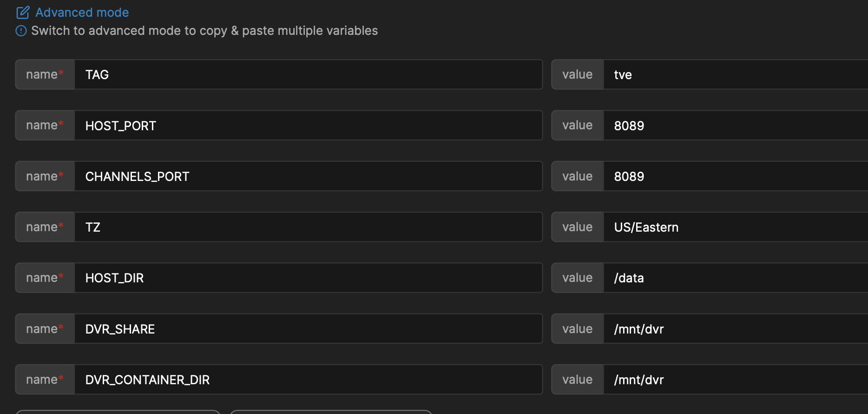
Task: Click the value label beside US/Eastern
Action: click(577, 227)
